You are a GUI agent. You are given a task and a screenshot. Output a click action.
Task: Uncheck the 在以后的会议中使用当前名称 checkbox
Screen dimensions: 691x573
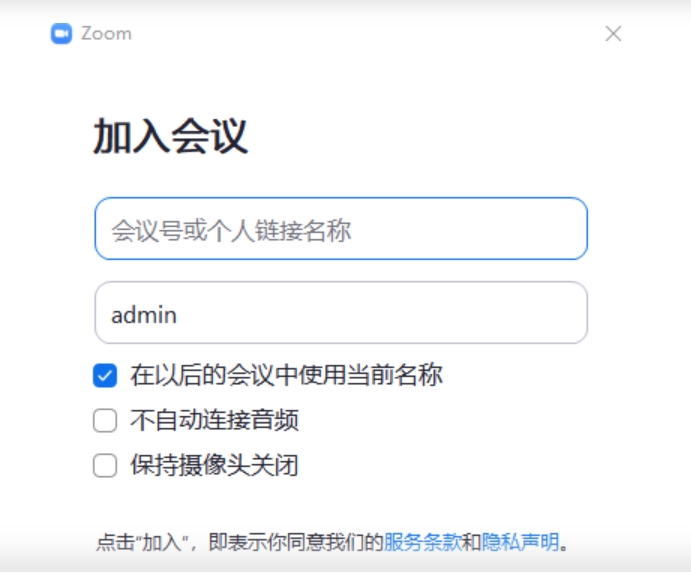(x=105, y=376)
